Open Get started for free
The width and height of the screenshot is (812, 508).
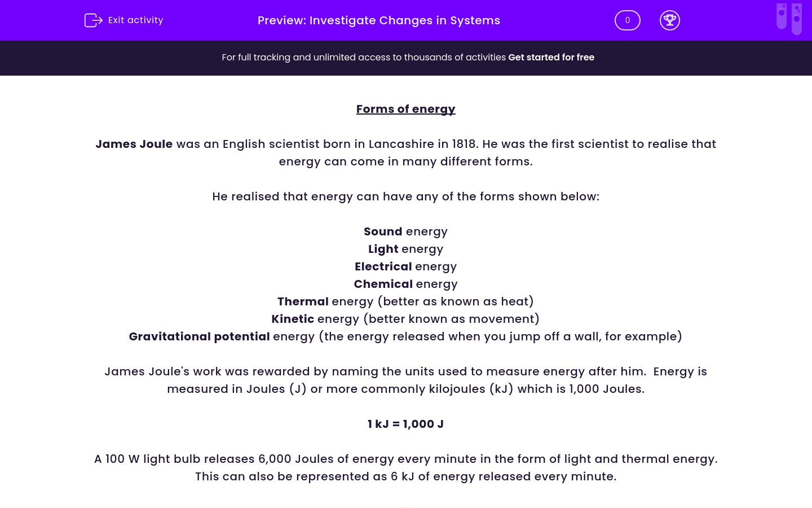coord(551,57)
